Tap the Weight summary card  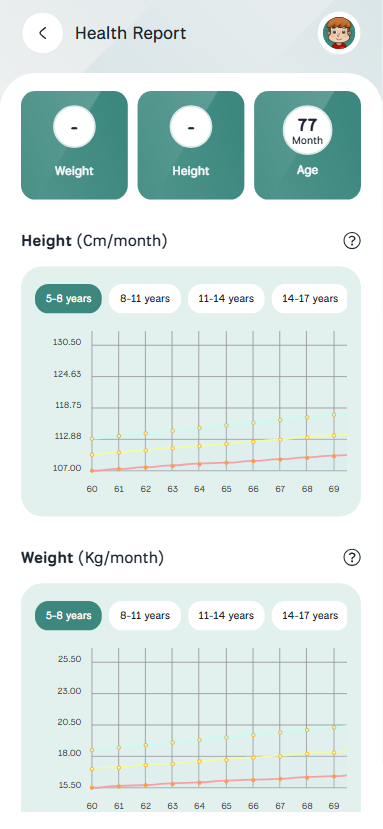[75, 145]
